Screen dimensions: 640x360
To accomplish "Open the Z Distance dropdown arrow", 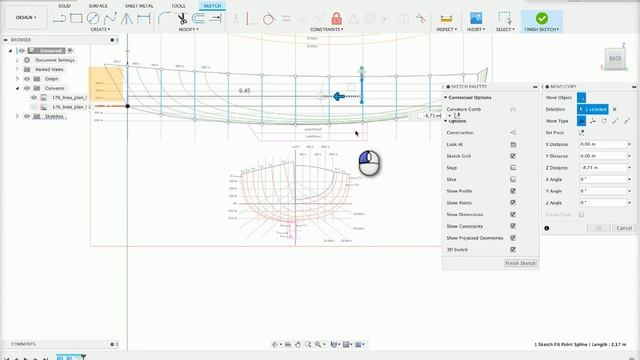I will click(x=629, y=168).
